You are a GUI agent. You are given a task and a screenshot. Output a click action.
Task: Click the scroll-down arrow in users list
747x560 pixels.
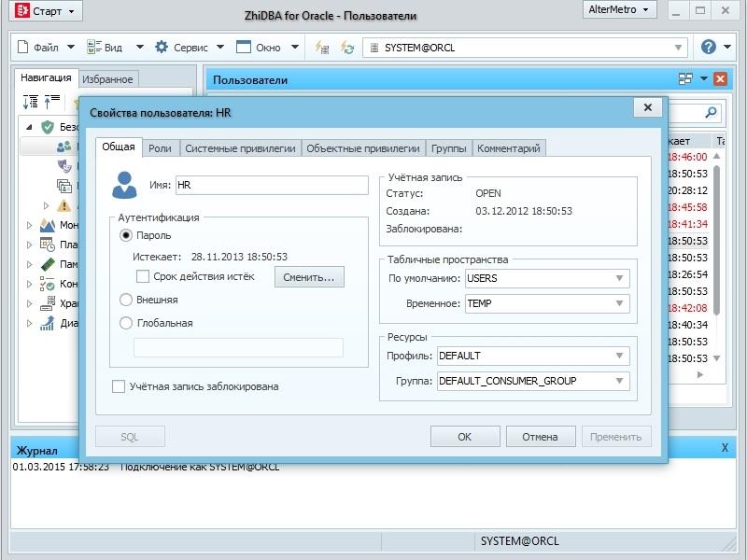tap(716, 358)
